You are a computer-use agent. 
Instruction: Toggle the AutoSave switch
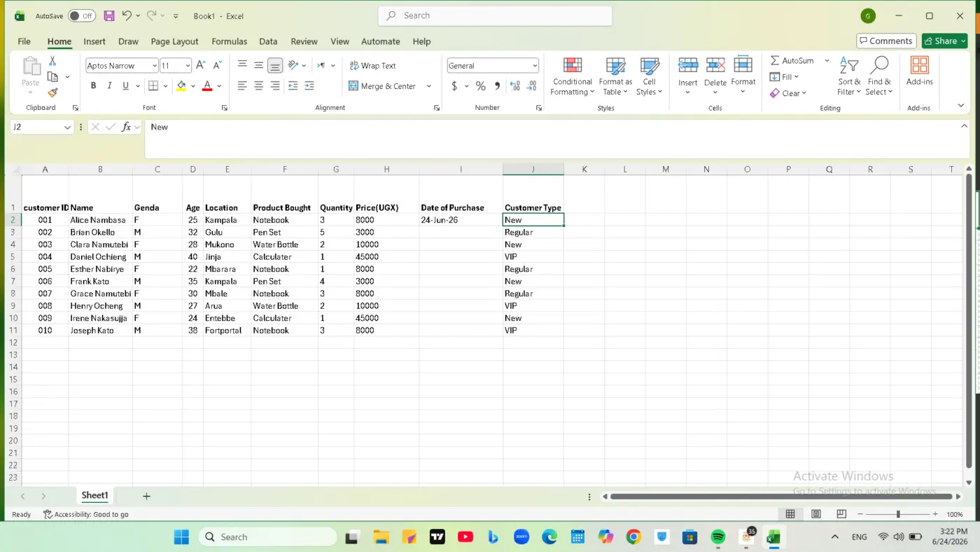coord(82,15)
